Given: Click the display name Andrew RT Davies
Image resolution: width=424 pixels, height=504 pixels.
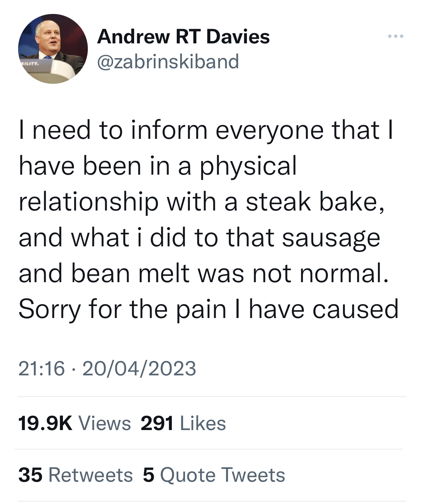Looking at the screenshot, I should coord(183,37).
